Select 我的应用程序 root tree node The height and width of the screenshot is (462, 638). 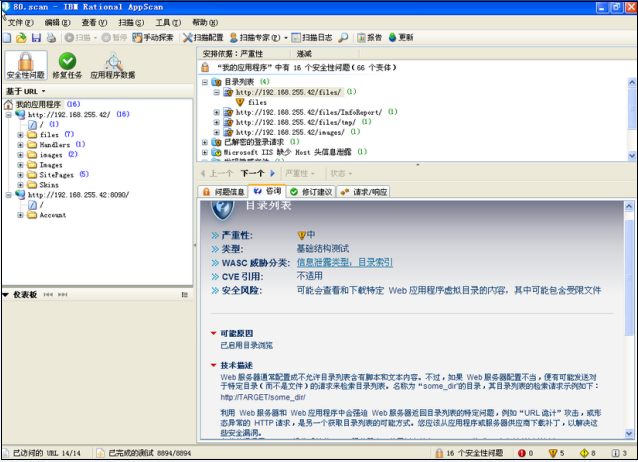[x=38, y=104]
